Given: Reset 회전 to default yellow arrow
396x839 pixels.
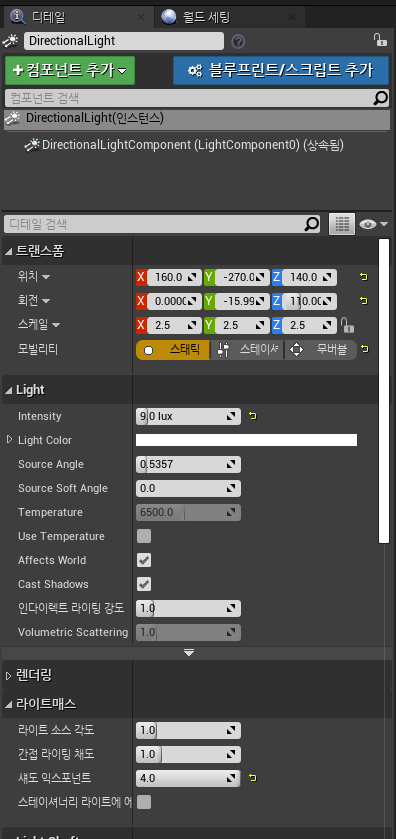Looking at the screenshot, I should [364, 301].
